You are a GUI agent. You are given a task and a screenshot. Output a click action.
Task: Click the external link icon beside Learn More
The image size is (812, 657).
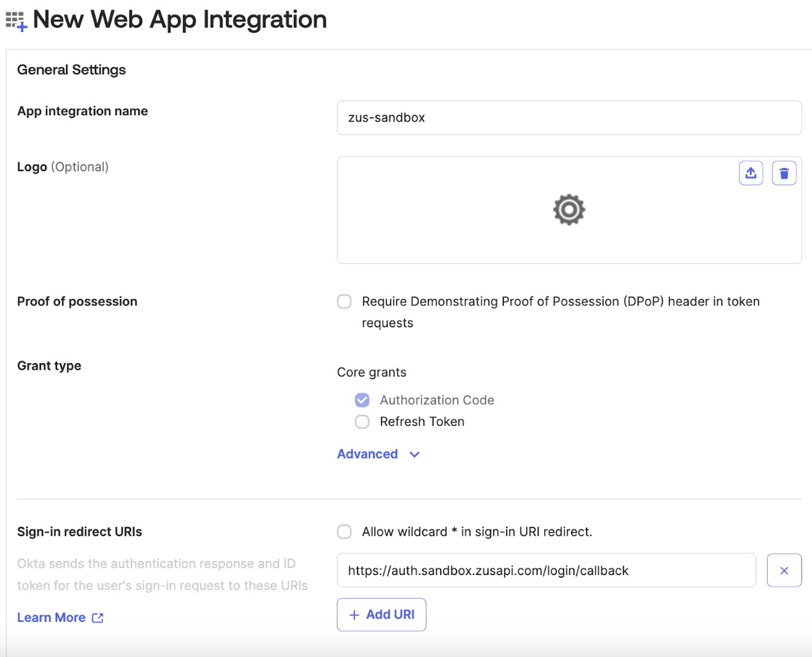(x=98, y=618)
